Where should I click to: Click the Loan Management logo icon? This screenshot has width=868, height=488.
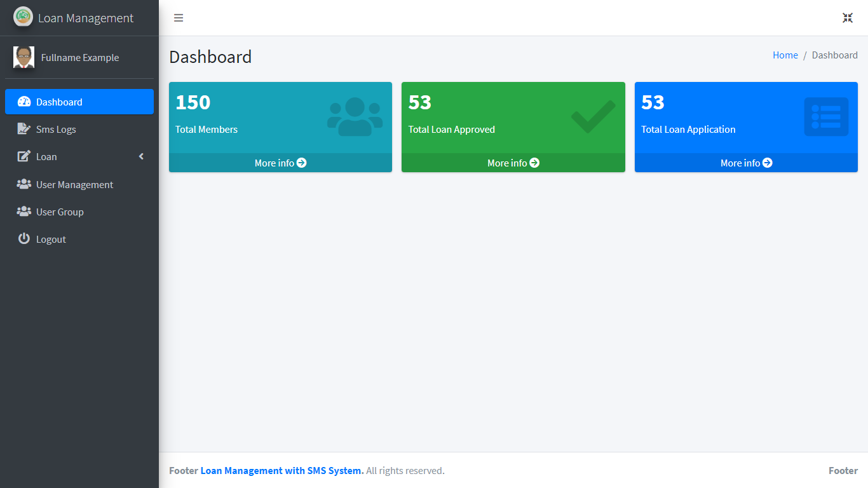point(23,17)
